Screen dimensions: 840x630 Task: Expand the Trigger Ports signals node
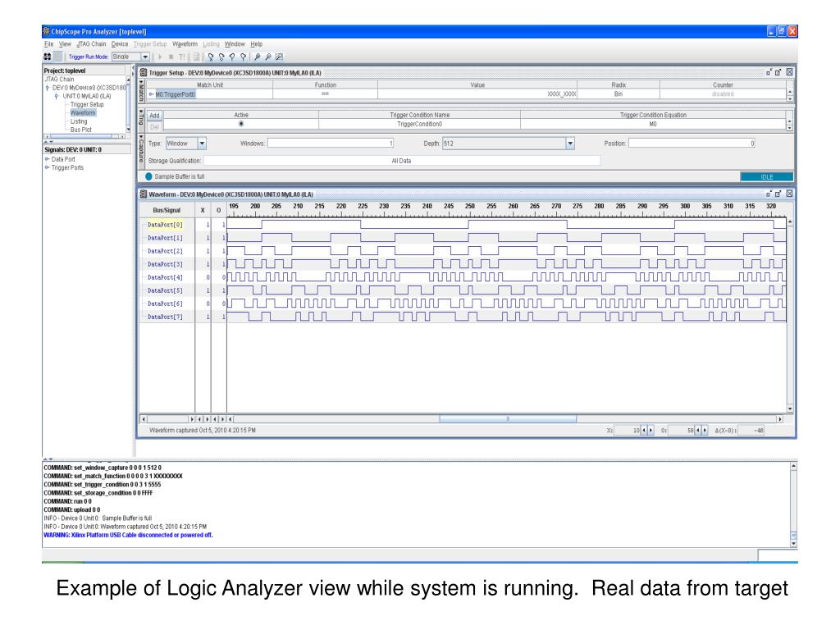[47, 167]
